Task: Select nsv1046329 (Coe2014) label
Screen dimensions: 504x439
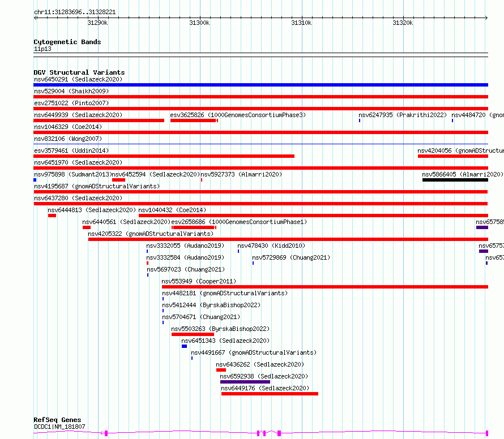Action: point(68,127)
